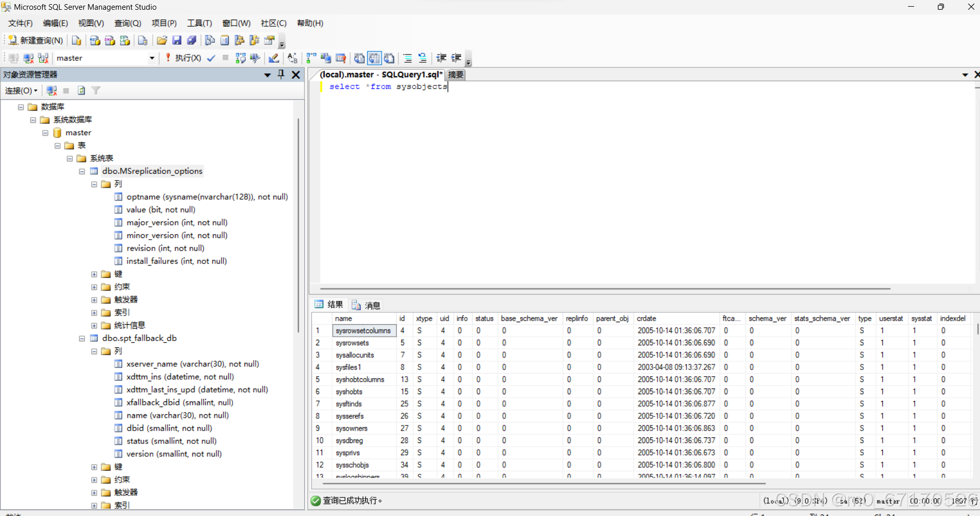Open Object Explorer window position dropdown
Screen dimensions: 980x516
pyautogui.click(x=268, y=75)
